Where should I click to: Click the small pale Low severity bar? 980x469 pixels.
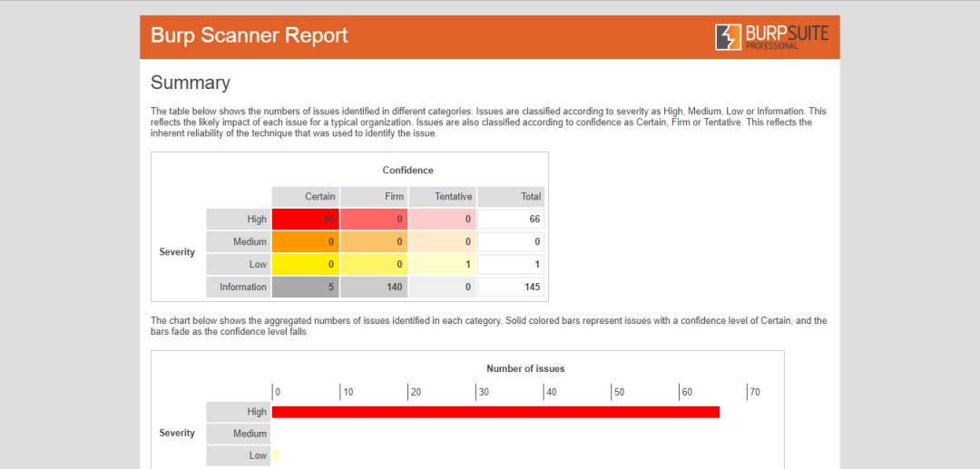point(276,456)
